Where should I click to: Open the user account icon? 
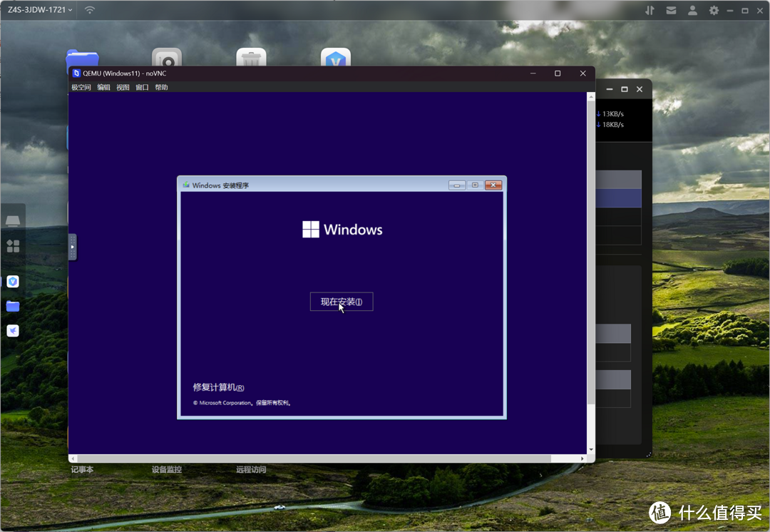click(x=692, y=10)
